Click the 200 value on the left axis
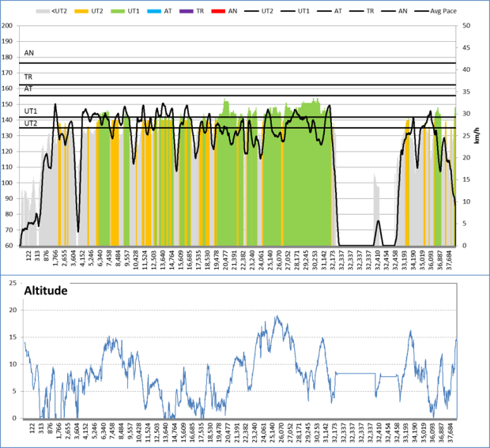490x448 pixels. 9,25
